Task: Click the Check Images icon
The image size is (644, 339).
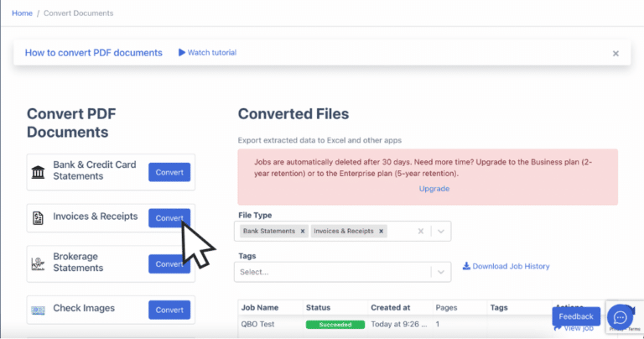Action: pyautogui.click(x=39, y=309)
